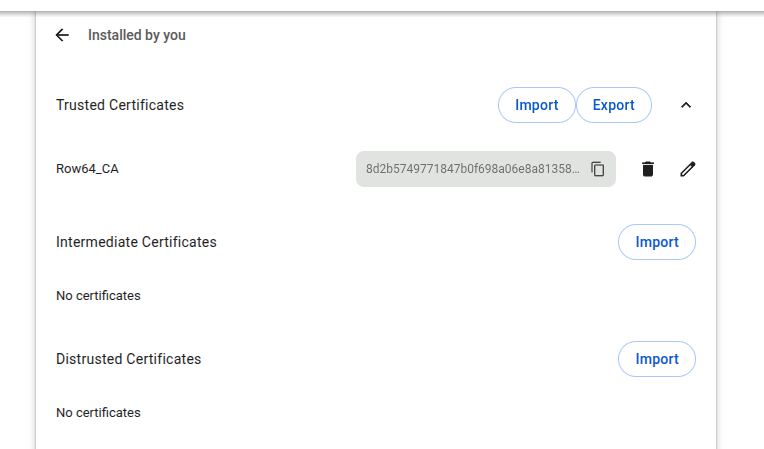Collapse the Trusted Certificates section
764x449 pixels.
coord(686,105)
